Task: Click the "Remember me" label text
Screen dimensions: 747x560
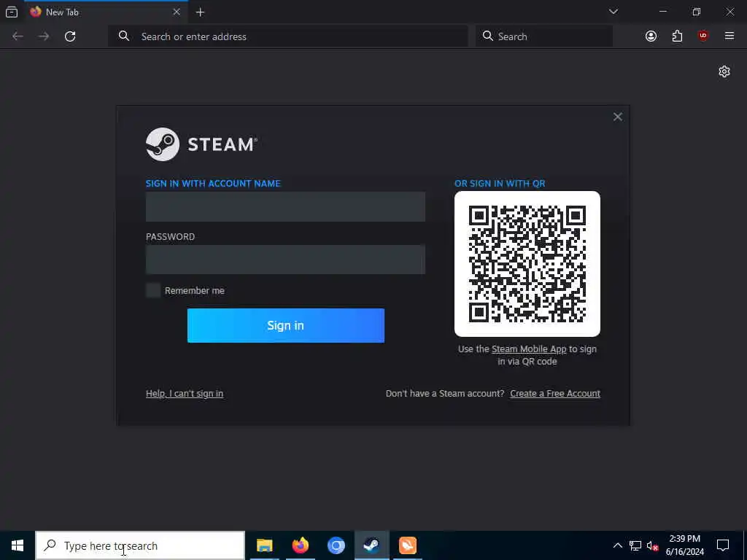Action: click(x=194, y=290)
